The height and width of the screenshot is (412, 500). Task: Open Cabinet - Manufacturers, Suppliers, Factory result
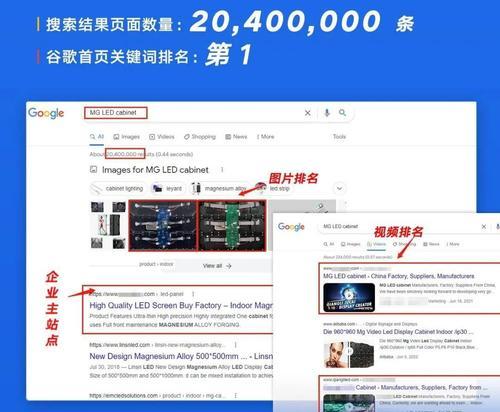tap(405, 387)
